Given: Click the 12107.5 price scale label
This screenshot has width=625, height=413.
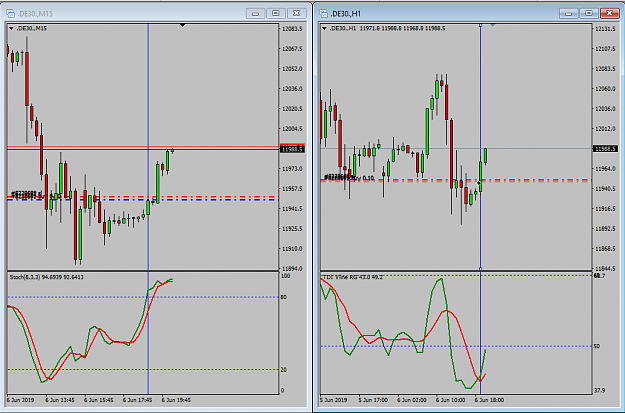Looking at the screenshot, I should point(605,49).
